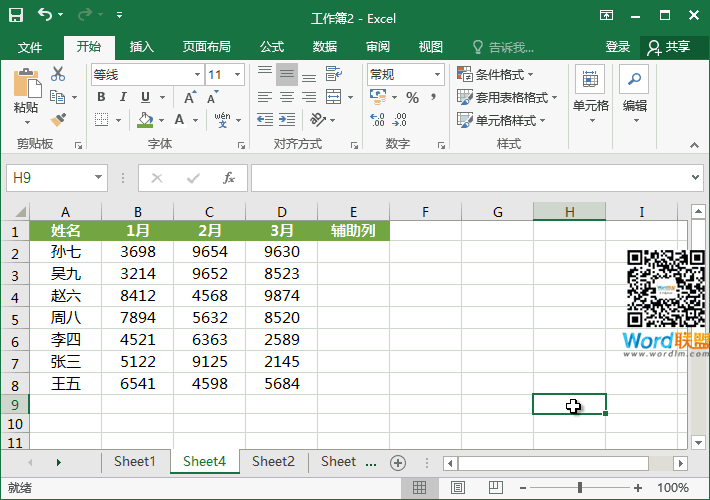This screenshot has height=500, width=710.
Task: Open the 插入 ribbon tab
Action: (142, 47)
